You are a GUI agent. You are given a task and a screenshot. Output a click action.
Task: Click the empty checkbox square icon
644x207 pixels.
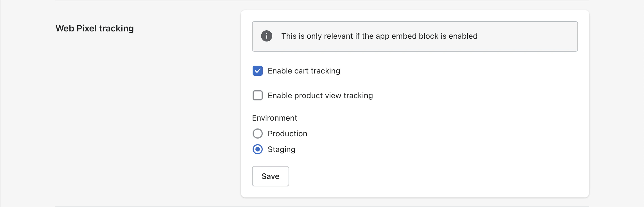(x=257, y=95)
